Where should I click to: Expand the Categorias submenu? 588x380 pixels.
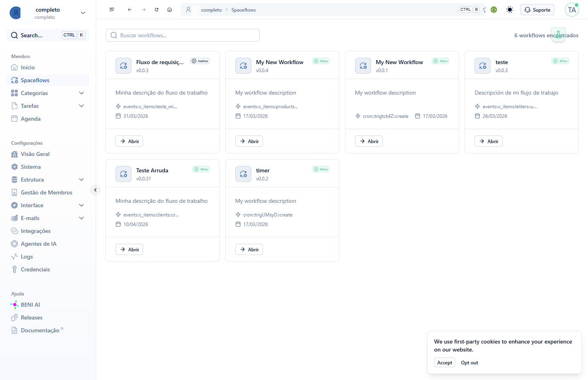coord(81,93)
